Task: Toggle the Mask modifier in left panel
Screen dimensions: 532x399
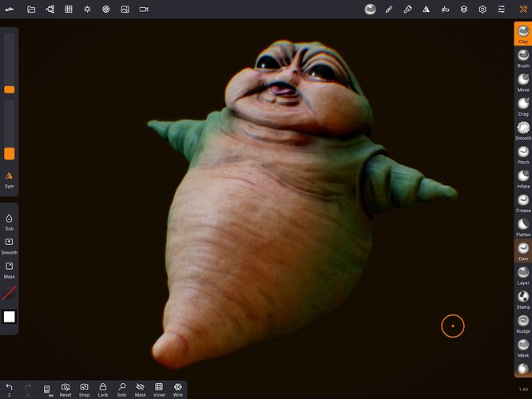Action: click(x=9, y=271)
